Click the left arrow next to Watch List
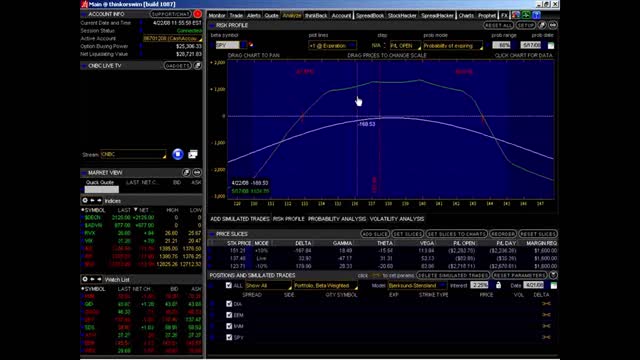 [x=92, y=279]
